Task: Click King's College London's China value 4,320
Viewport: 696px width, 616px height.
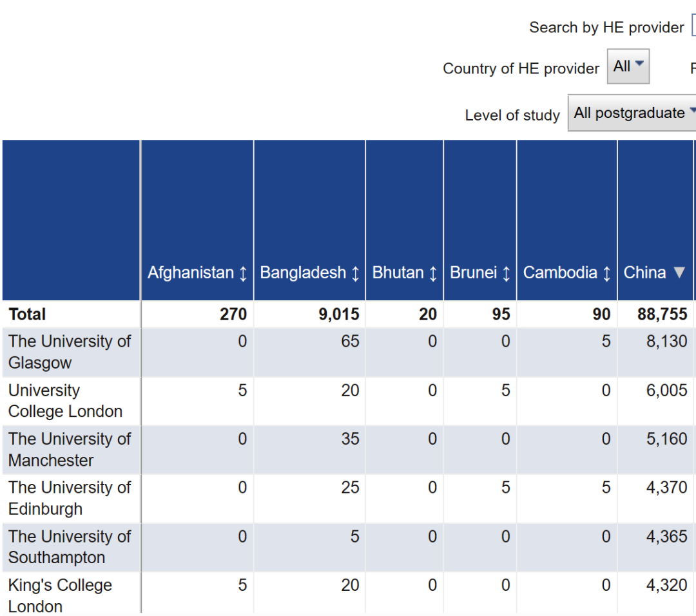Action: 667,585
